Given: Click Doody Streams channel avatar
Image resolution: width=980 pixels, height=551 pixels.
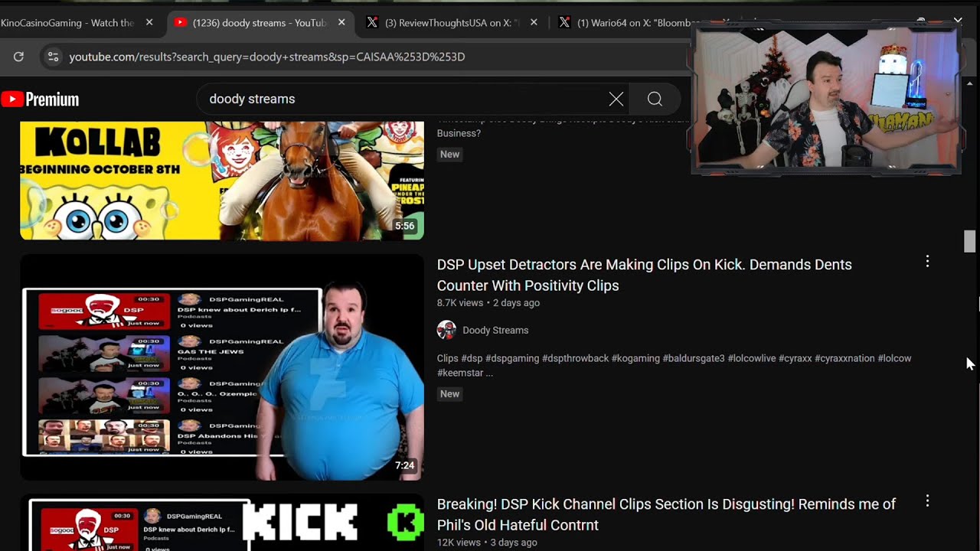Looking at the screenshot, I should pyautogui.click(x=446, y=331).
